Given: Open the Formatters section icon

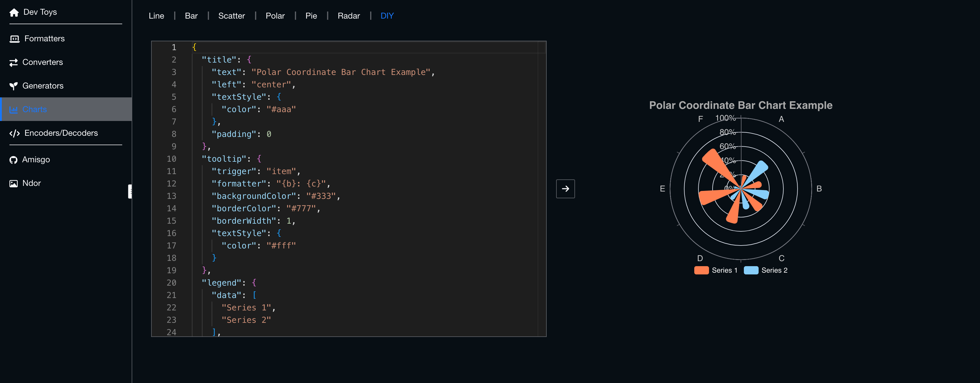Looking at the screenshot, I should click(x=14, y=39).
